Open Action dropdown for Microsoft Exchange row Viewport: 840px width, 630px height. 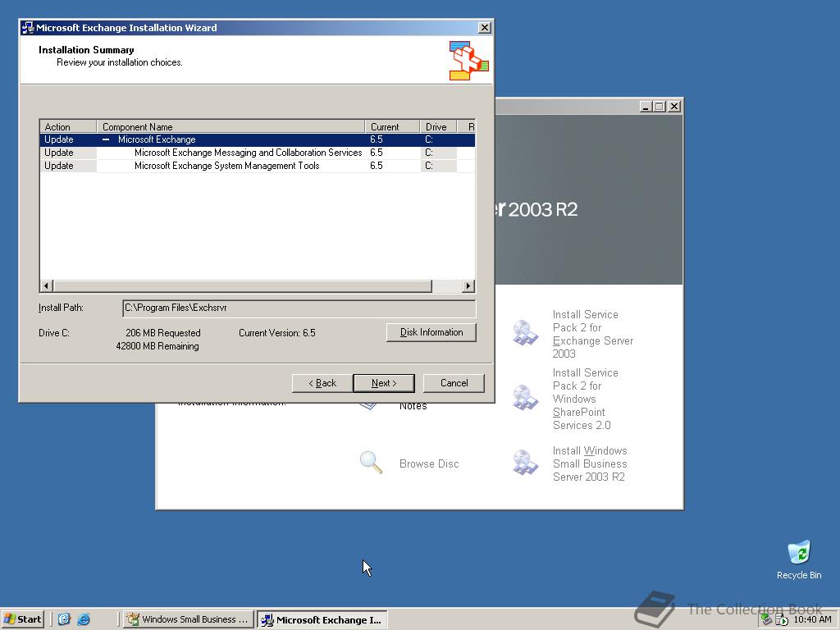point(68,139)
